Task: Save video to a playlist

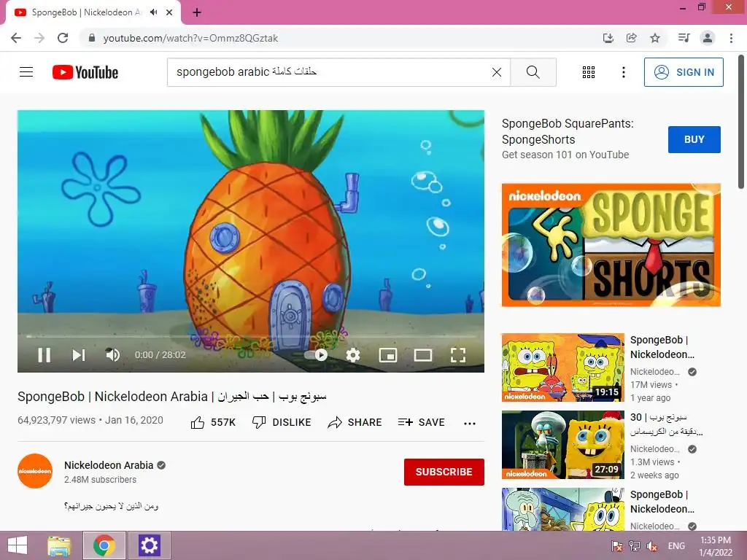Action: [x=422, y=422]
